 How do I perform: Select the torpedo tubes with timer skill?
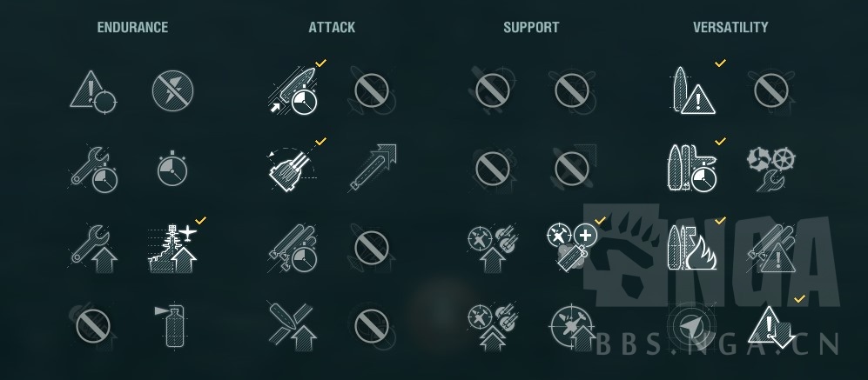pos(293,248)
